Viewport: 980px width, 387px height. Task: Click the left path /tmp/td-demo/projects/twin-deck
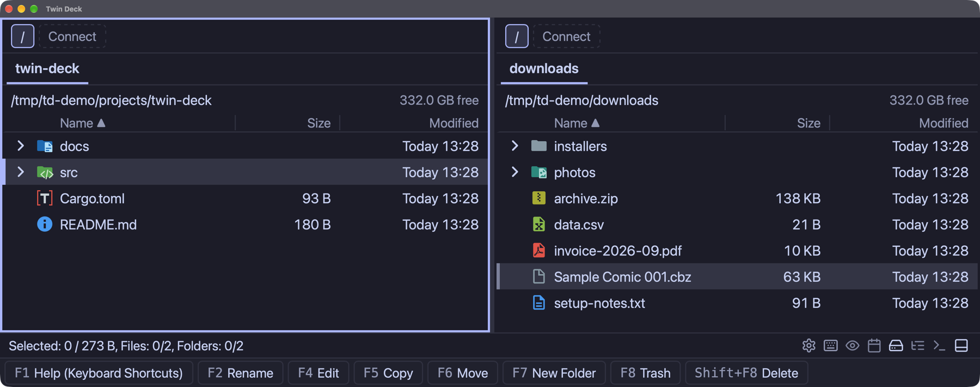tap(111, 100)
